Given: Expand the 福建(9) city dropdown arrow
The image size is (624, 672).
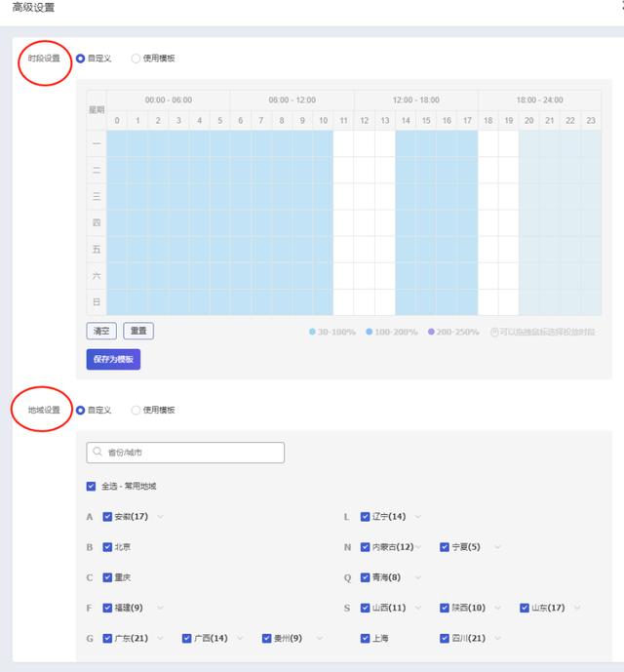Looking at the screenshot, I should tap(160, 608).
